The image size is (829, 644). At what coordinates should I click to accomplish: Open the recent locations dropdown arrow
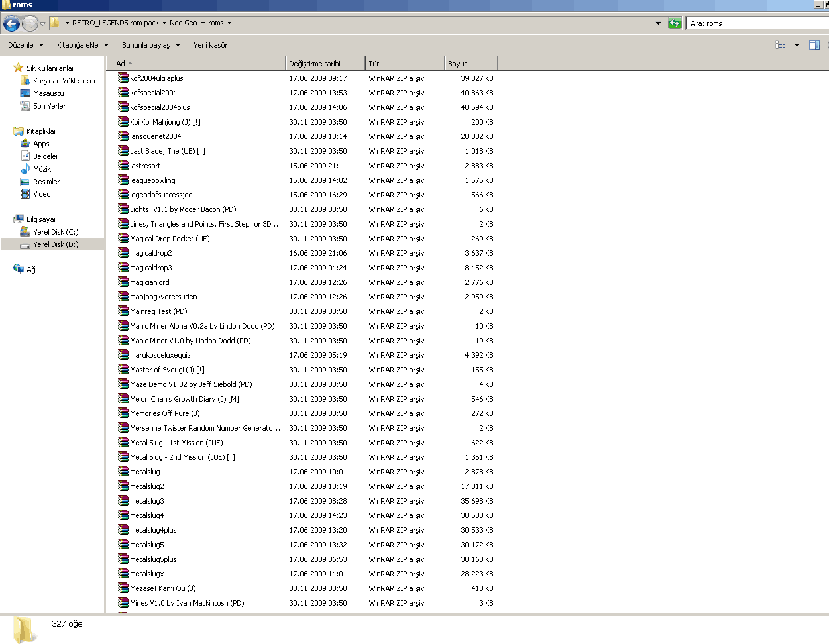pyautogui.click(x=42, y=24)
